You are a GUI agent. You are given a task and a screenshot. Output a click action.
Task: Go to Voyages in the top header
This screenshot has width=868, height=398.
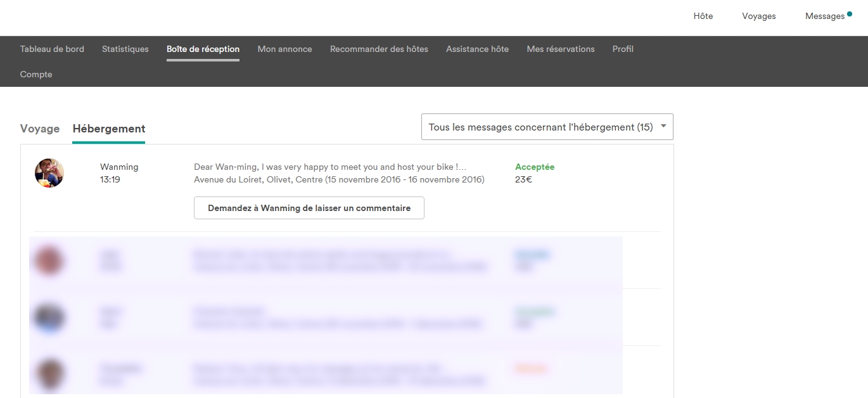(758, 16)
